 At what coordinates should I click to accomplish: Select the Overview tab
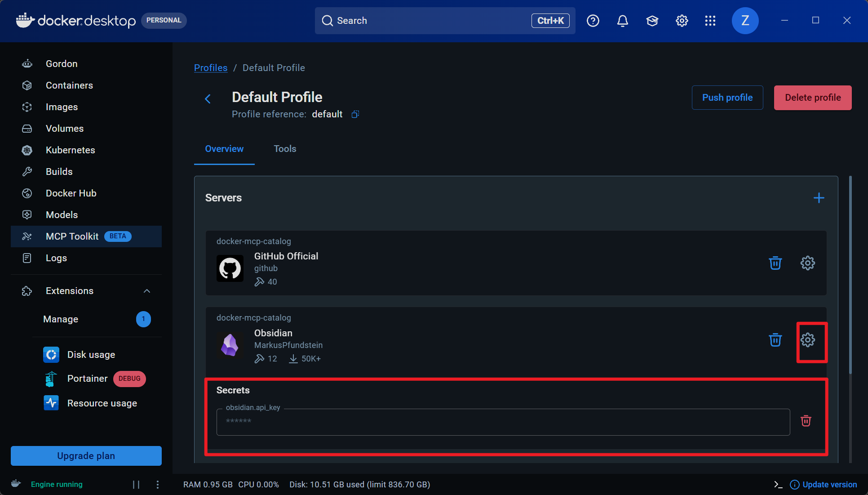point(224,149)
